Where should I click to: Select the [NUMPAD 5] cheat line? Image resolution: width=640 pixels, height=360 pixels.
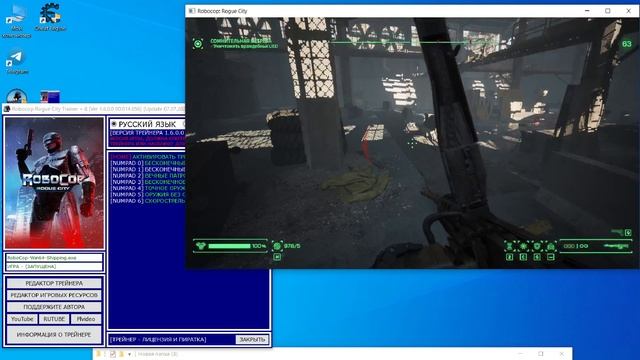[x=148, y=194]
